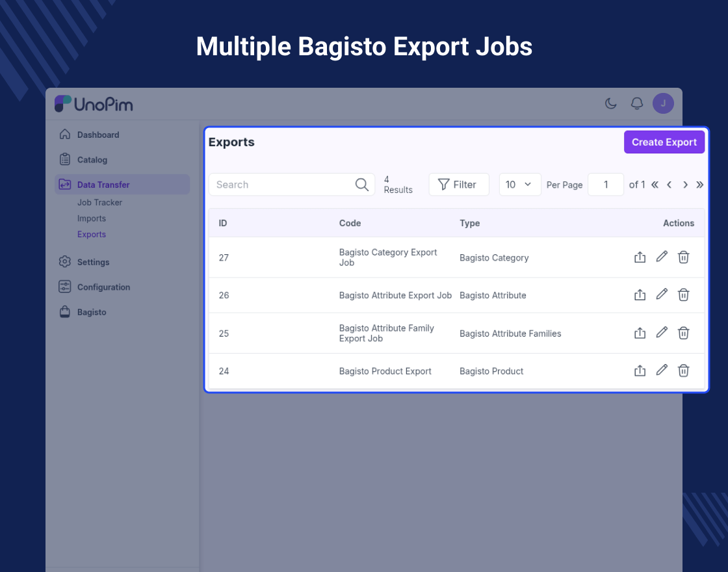
Task: Open Job Tracker in the sidebar
Action: click(100, 202)
